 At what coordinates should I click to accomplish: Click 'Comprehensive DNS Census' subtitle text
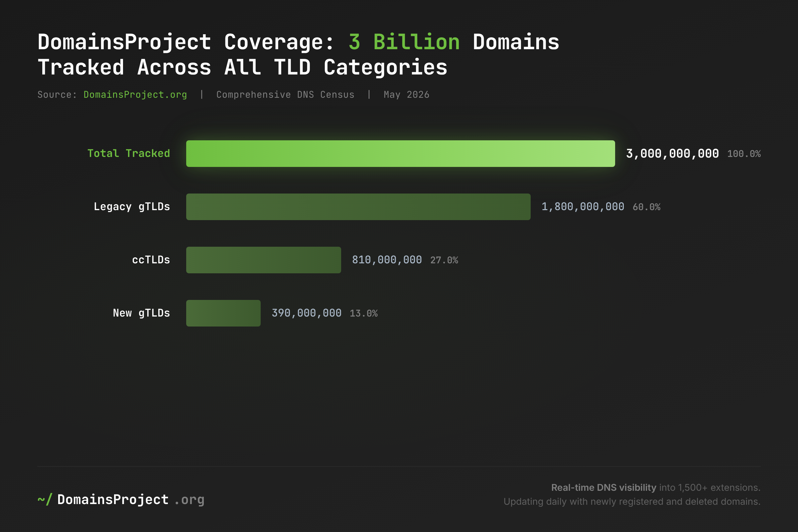coord(285,95)
